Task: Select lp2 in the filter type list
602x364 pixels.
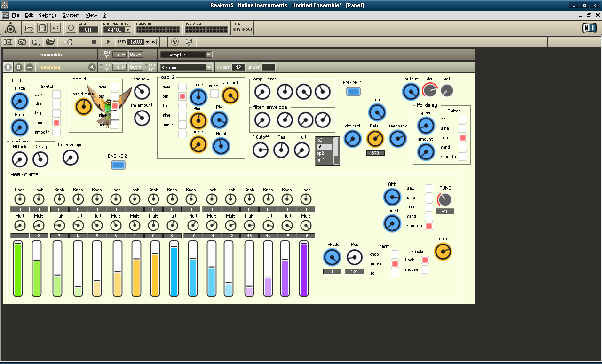Action: pos(325,140)
